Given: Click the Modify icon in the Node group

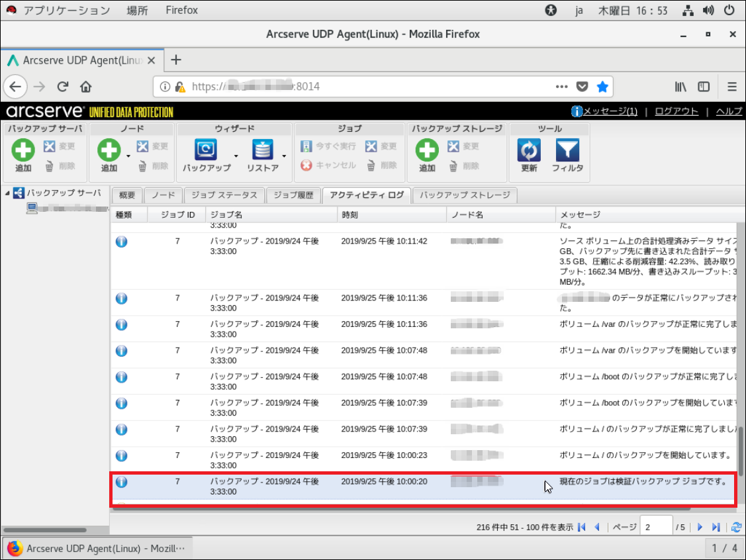Looking at the screenshot, I should [143, 146].
